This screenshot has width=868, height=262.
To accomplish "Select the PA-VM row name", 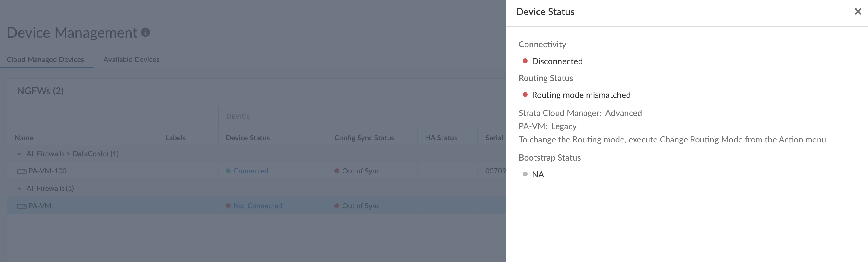I will [x=40, y=206].
